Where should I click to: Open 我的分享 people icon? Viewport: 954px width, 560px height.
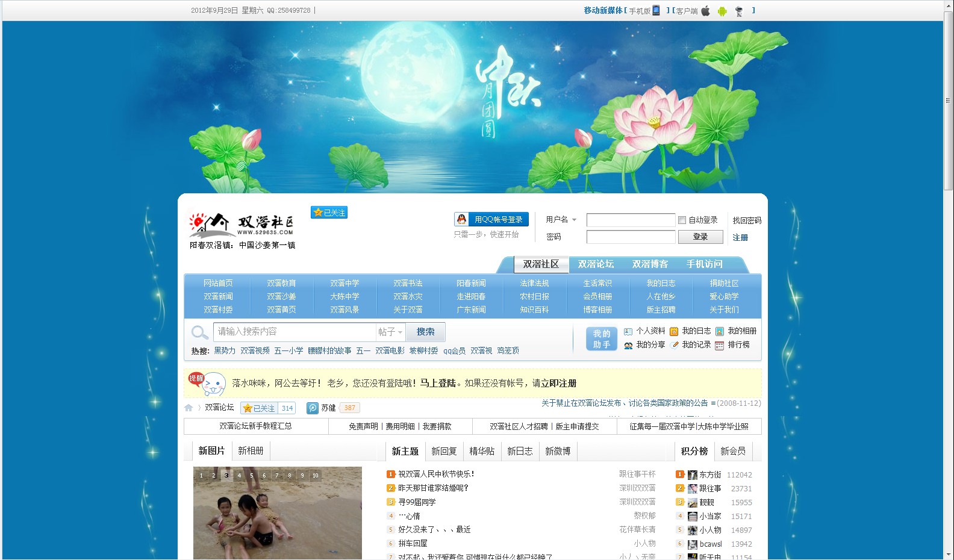point(628,345)
